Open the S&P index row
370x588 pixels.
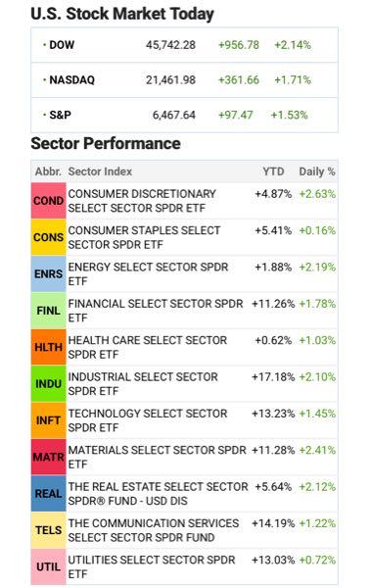(x=184, y=115)
